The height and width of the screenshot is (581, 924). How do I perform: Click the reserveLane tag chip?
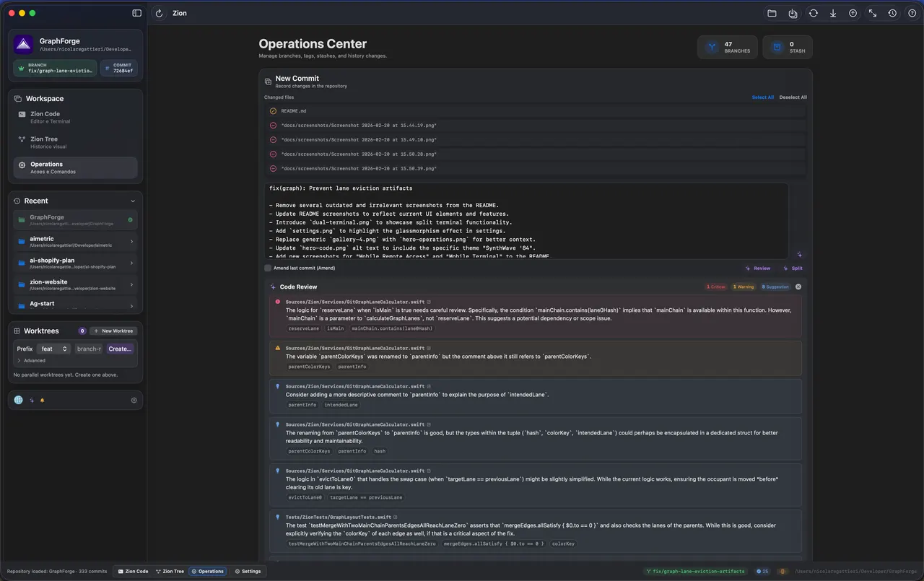click(x=303, y=328)
